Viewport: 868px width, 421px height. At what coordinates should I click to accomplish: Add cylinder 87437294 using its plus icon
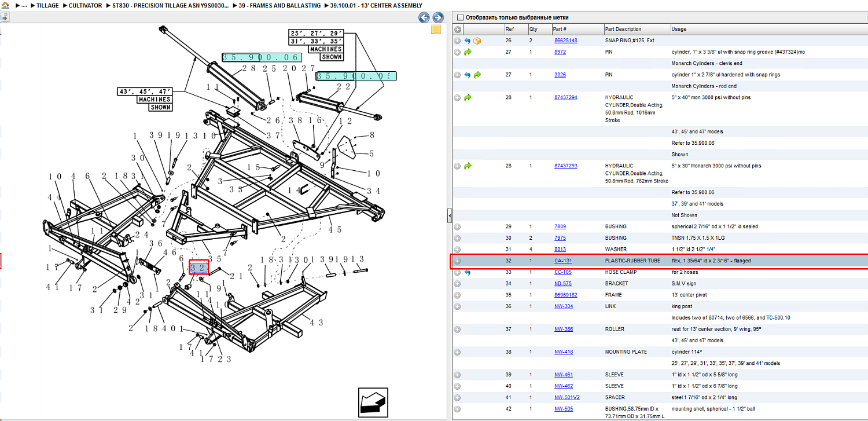pos(457,97)
